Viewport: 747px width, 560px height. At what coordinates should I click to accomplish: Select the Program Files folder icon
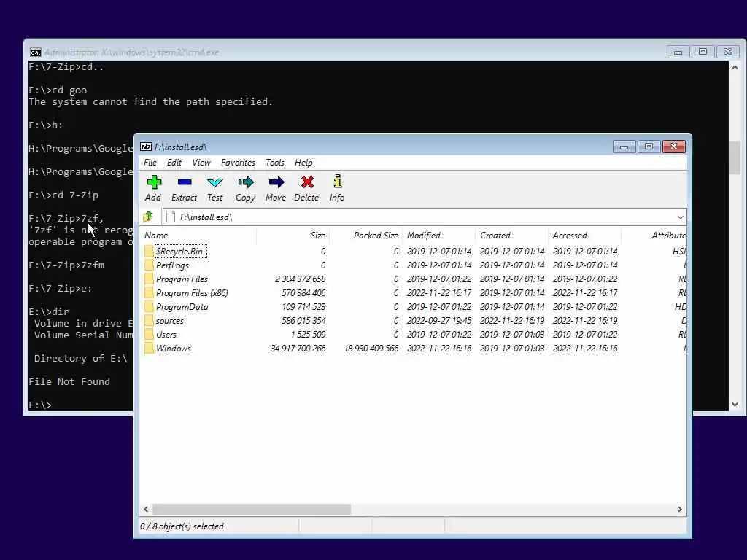pos(149,279)
